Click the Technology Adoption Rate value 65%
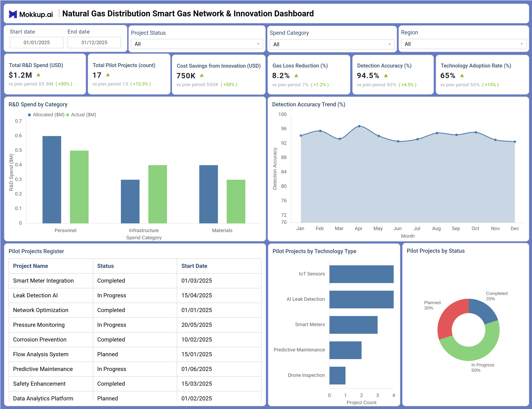 tap(448, 76)
